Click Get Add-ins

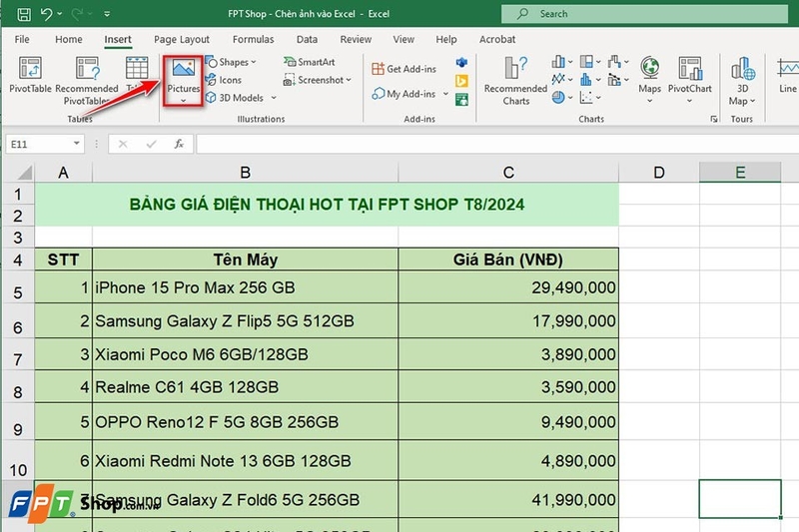404,69
